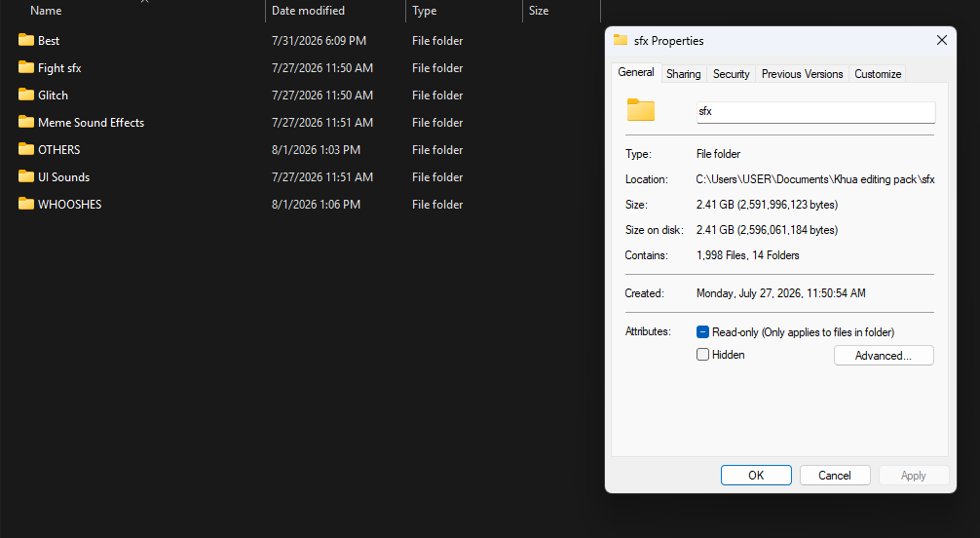Click the sfx Properties title bar folder icon
This screenshot has height=538, width=980.
pyautogui.click(x=620, y=40)
